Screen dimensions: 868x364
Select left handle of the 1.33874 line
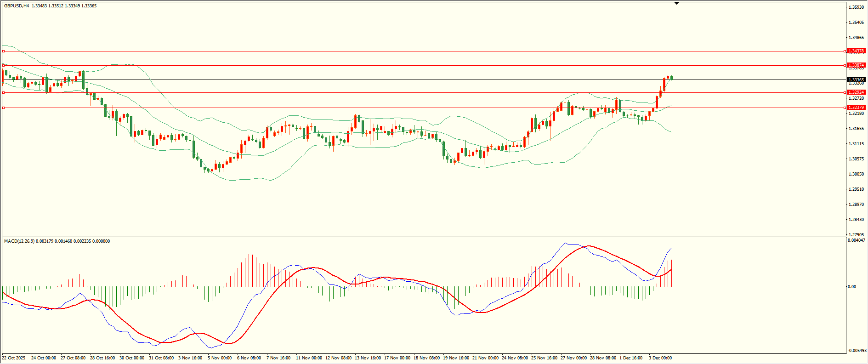click(4, 65)
